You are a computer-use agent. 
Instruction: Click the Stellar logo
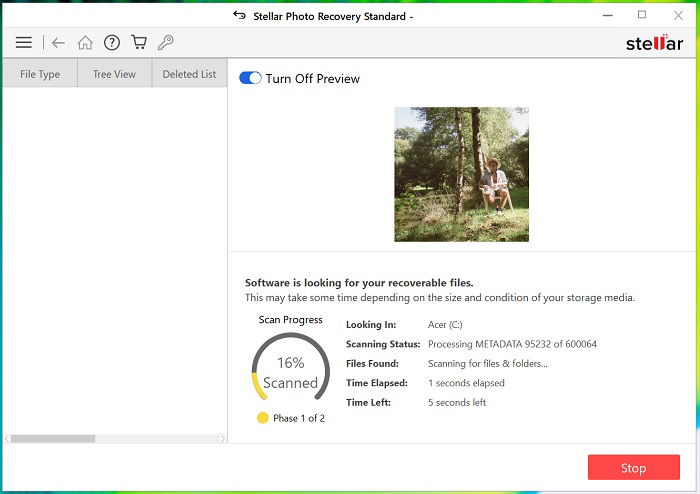coord(654,43)
